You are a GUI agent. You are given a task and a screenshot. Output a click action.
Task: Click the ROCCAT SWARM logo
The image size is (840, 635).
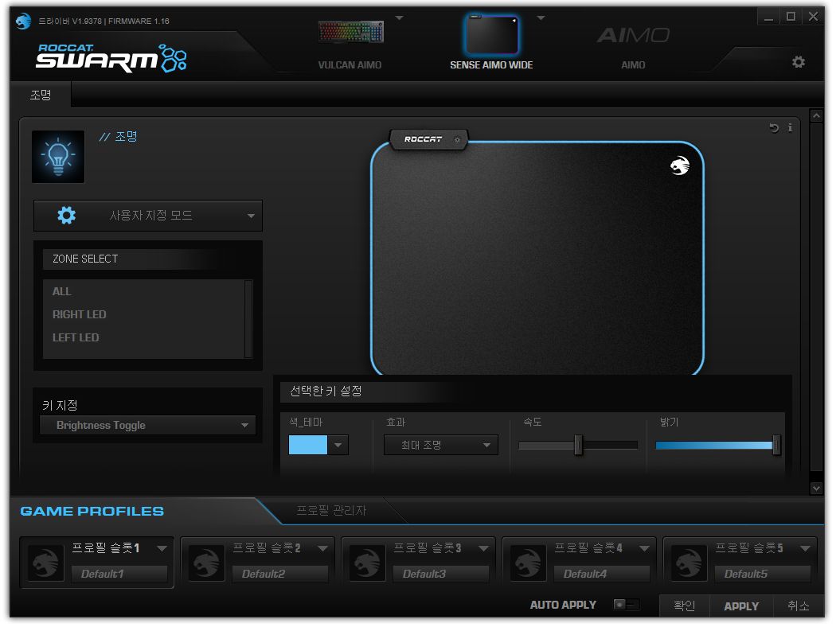tap(111, 58)
